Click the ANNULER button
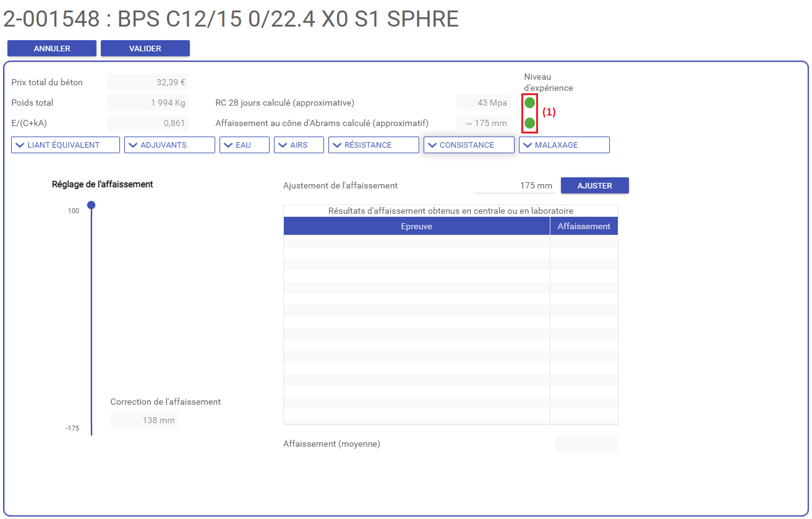This screenshot has width=812, height=519. click(52, 48)
